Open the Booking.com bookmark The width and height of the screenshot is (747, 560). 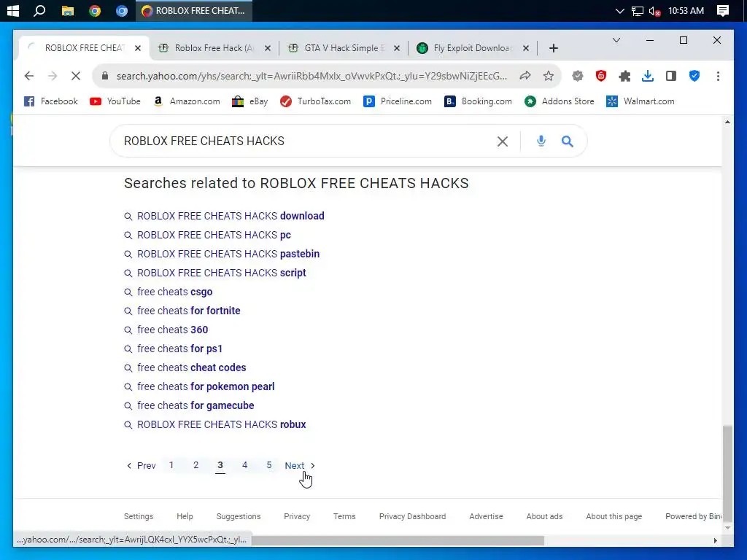(478, 101)
